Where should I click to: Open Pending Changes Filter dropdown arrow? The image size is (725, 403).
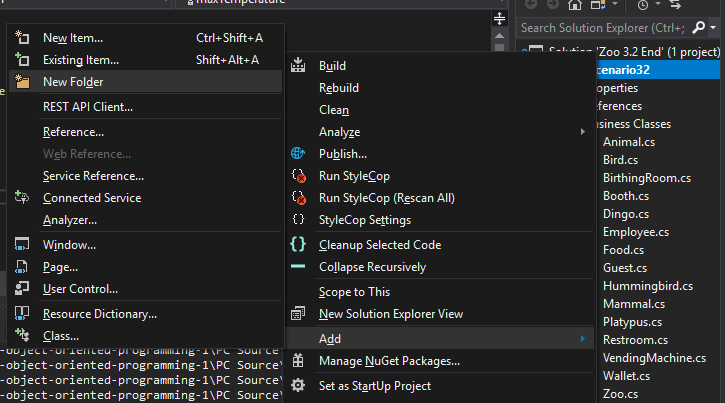pos(657,4)
